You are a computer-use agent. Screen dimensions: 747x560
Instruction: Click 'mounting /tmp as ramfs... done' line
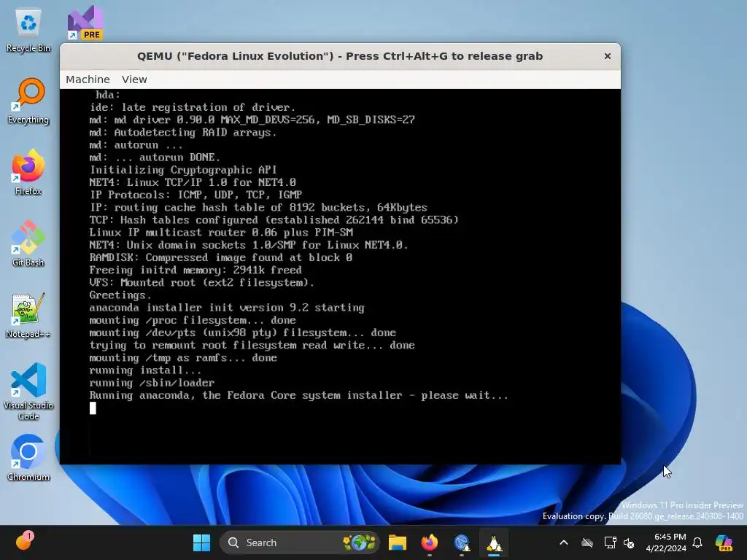183,357
